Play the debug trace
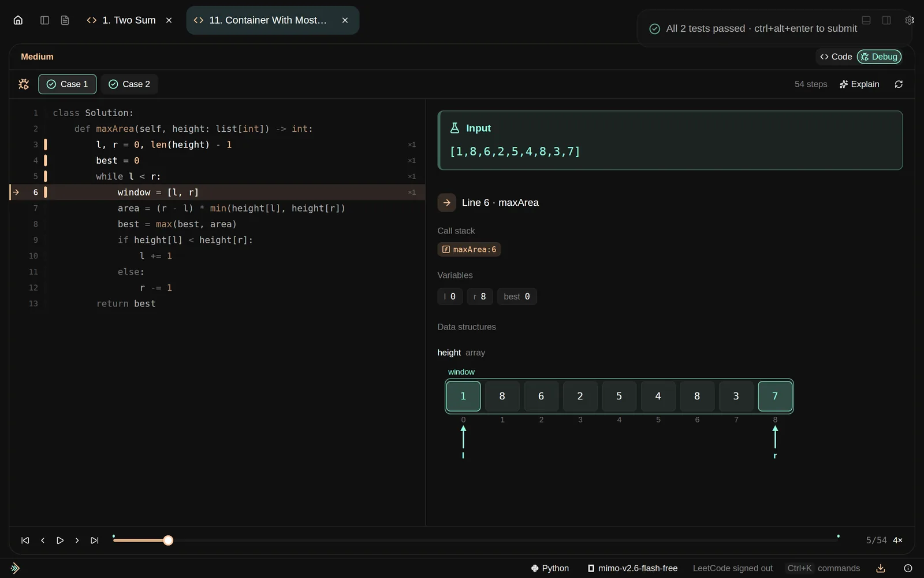Viewport: 924px width, 578px height. pos(60,540)
